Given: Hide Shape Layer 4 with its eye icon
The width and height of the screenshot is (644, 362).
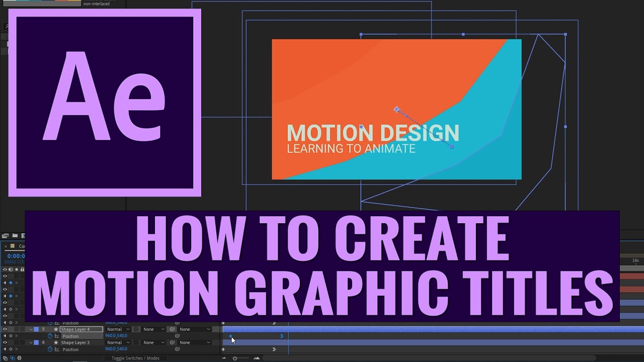Looking at the screenshot, I should tap(5, 329).
